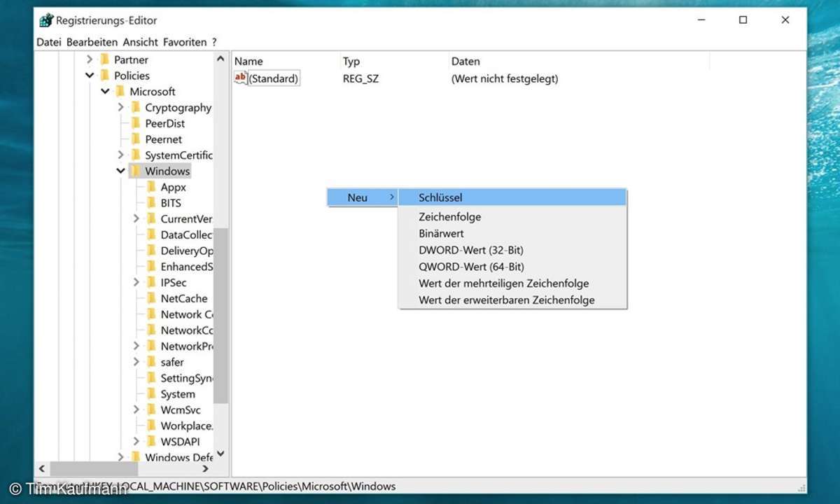This screenshot has width=840, height=504.
Task: Click the Neu context menu entry
Action: 363,197
